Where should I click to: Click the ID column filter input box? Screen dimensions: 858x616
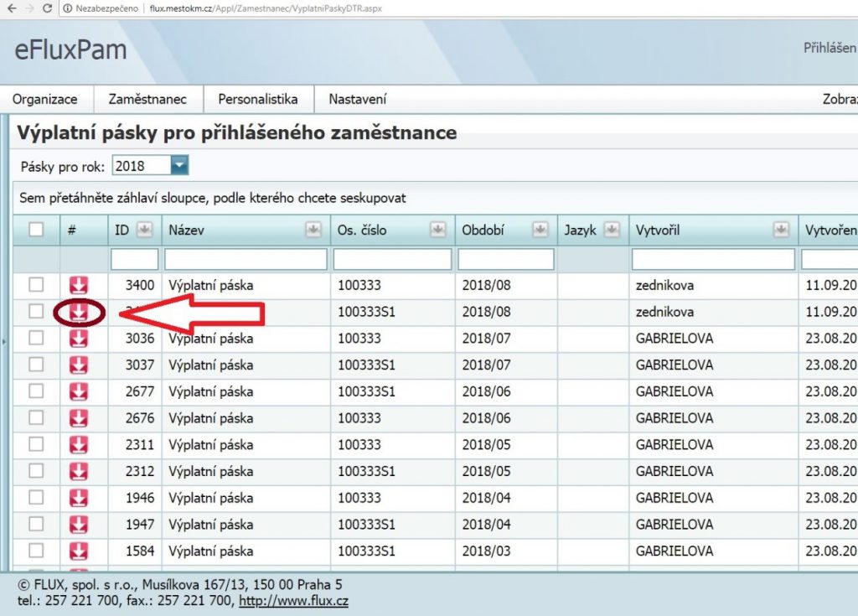pyautogui.click(x=134, y=260)
